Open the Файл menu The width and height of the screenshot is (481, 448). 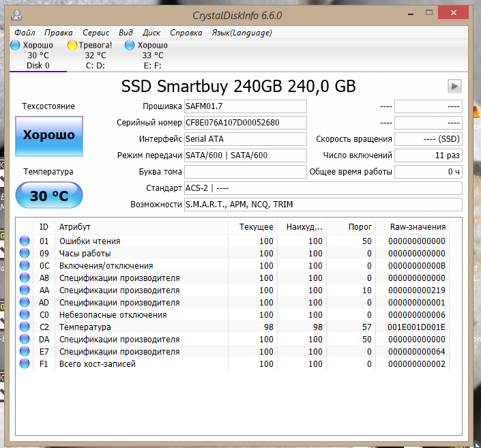tap(25, 33)
